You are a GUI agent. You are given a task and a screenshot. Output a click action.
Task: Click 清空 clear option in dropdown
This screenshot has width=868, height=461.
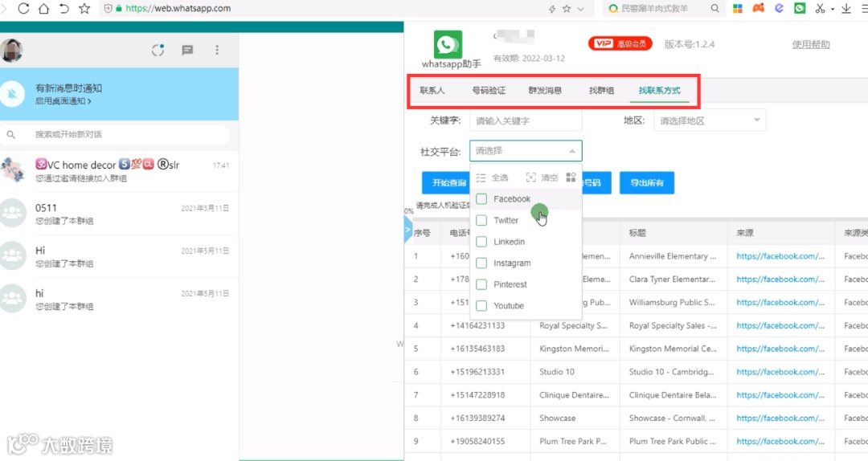click(542, 177)
